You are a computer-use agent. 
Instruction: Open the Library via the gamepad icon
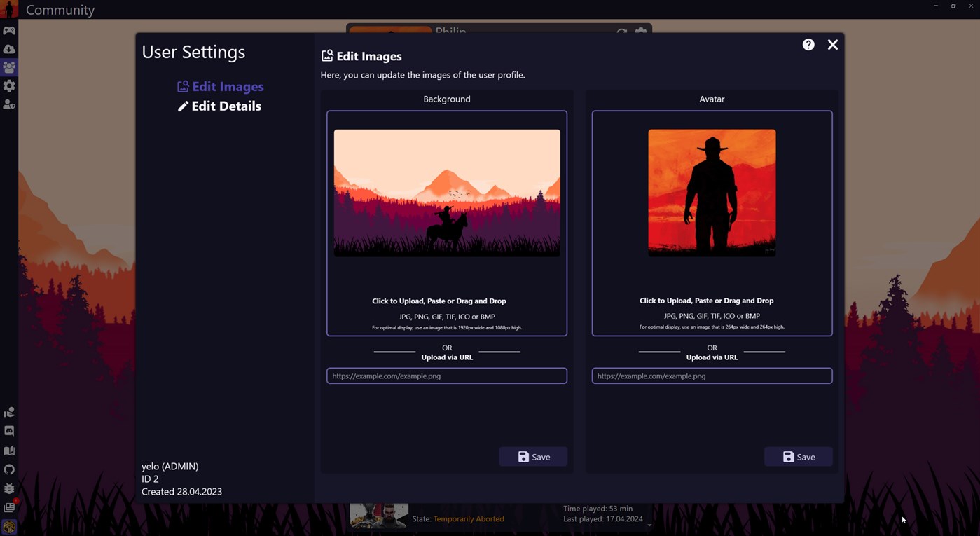click(x=9, y=31)
